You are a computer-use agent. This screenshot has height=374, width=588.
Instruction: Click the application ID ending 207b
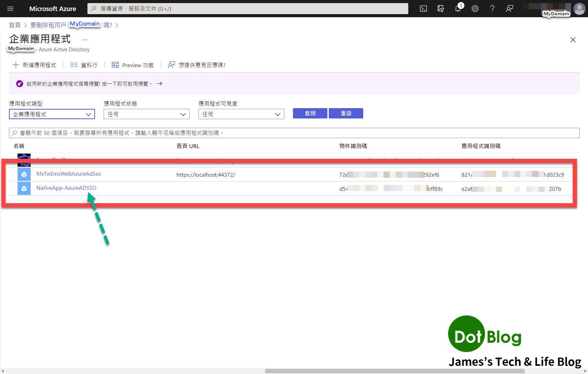tap(511, 189)
